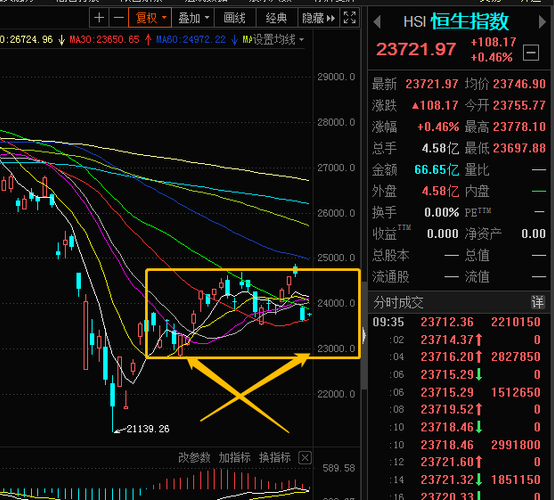Collapse quote panel with minus box icon

coord(531,53)
